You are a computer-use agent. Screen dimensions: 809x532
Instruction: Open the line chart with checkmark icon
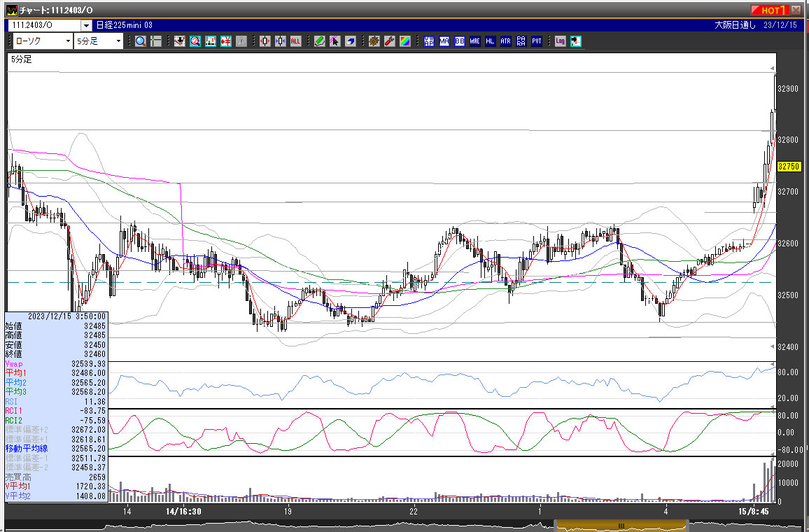[x=180, y=41]
